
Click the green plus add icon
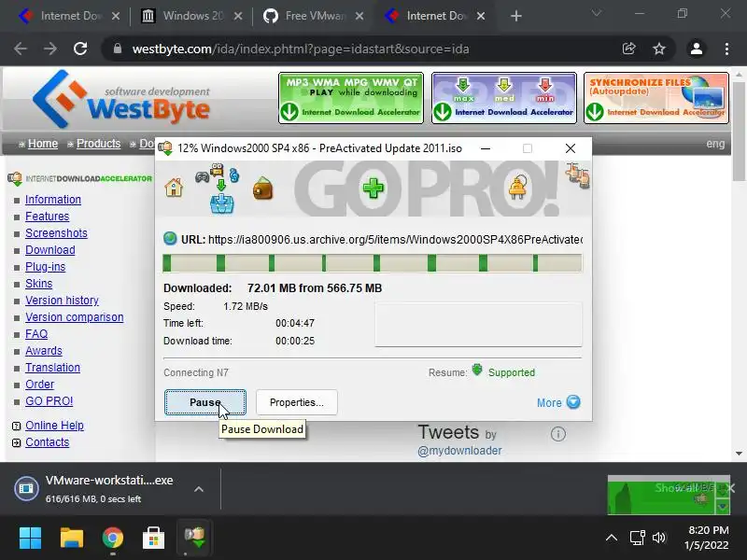point(373,189)
